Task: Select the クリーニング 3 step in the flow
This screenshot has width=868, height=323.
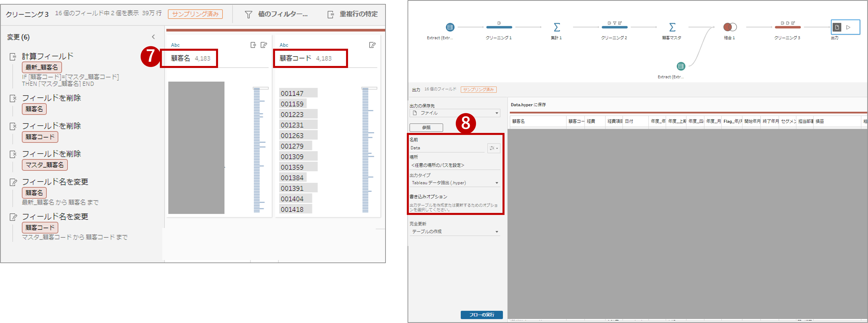Action: point(788,27)
